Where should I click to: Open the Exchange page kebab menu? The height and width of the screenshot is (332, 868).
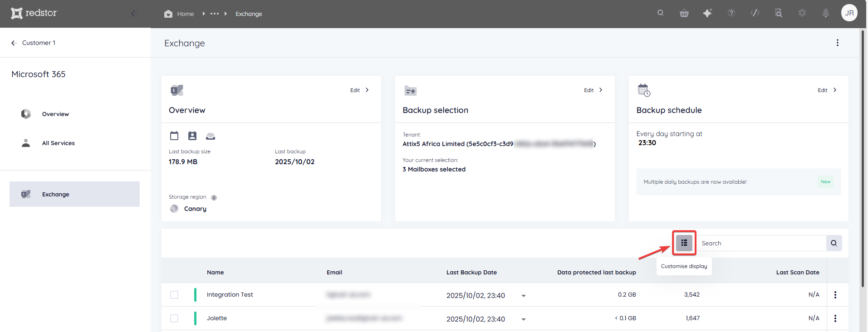click(838, 43)
